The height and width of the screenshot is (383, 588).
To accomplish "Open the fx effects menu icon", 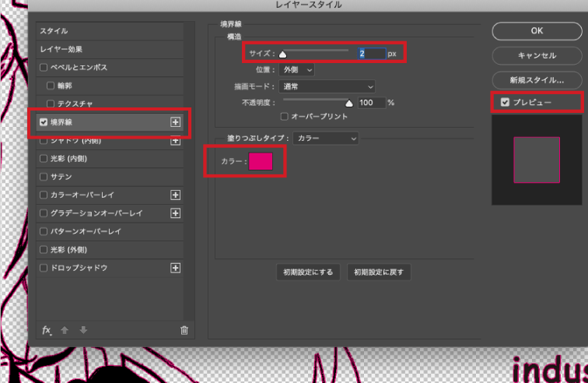I will 47,330.
